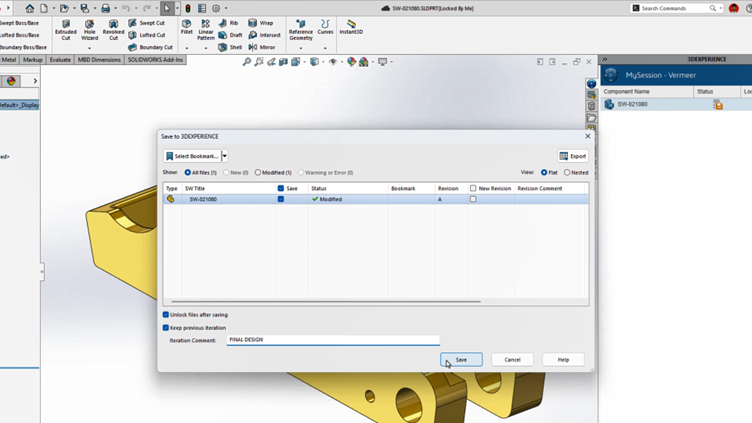752x423 pixels.
Task: Toggle the Save checkbox for SW-021080 row
Action: [x=281, y=199]
